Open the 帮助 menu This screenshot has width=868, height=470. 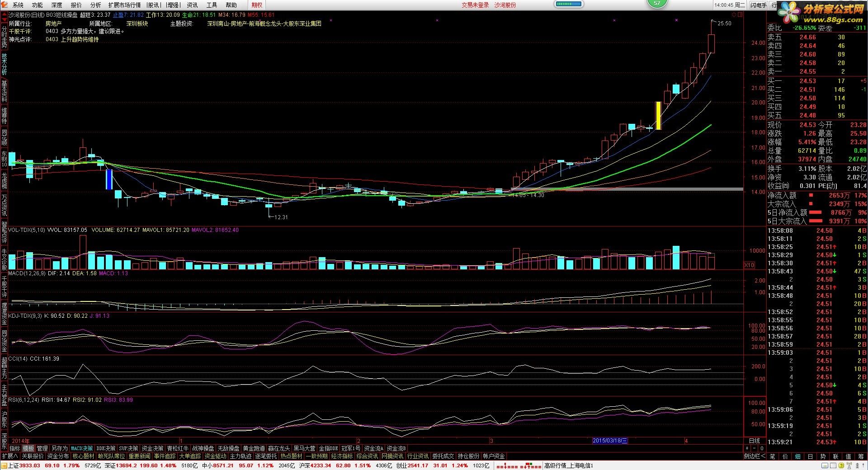pos(231,5)
